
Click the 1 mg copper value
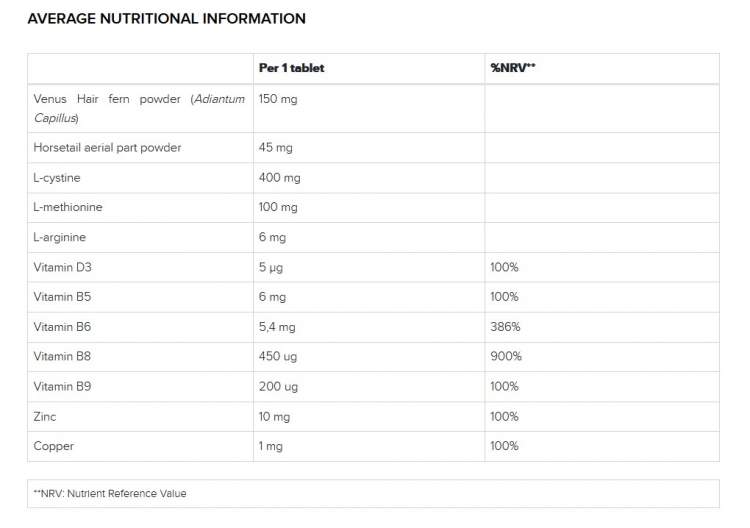tap(271, 446)
